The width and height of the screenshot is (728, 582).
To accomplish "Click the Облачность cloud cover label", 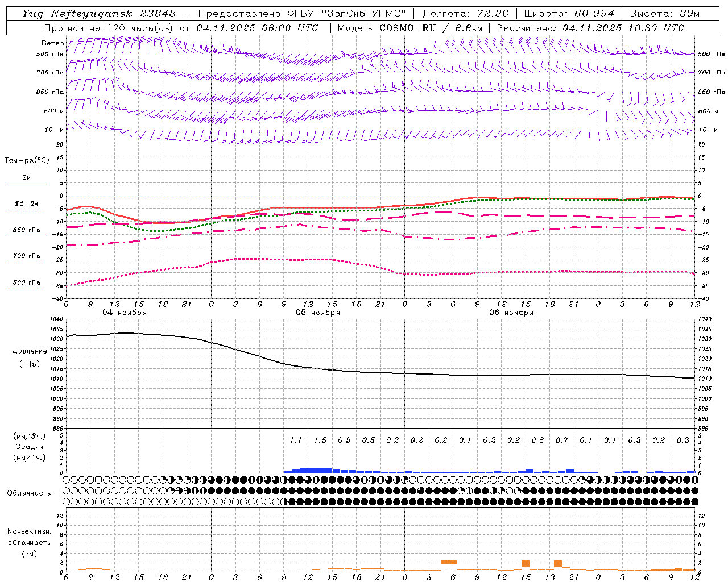I will pyautogui.click(x=29, y=493).
